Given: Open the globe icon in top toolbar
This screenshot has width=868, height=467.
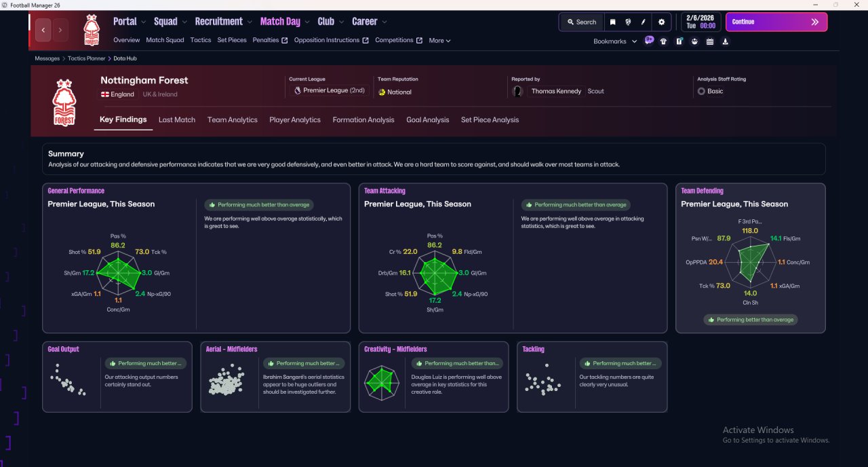Looking at the screenshot, I should (x=628, y=22).
